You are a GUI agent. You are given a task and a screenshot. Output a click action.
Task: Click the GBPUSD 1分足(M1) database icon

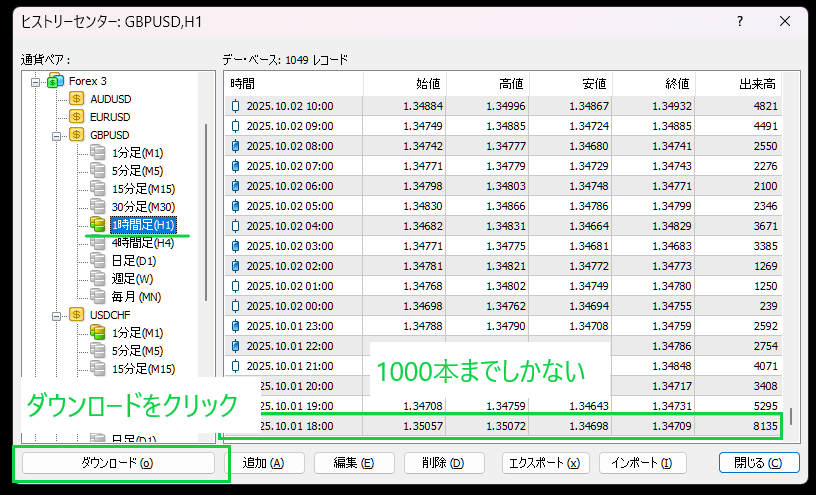click(97, 153)
